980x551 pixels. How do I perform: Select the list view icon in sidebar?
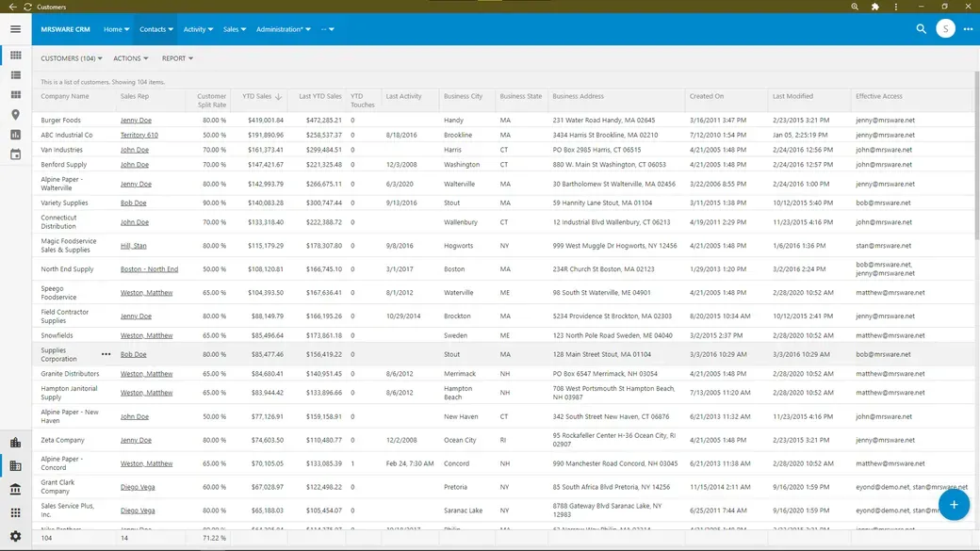click(x=15, y=75)
